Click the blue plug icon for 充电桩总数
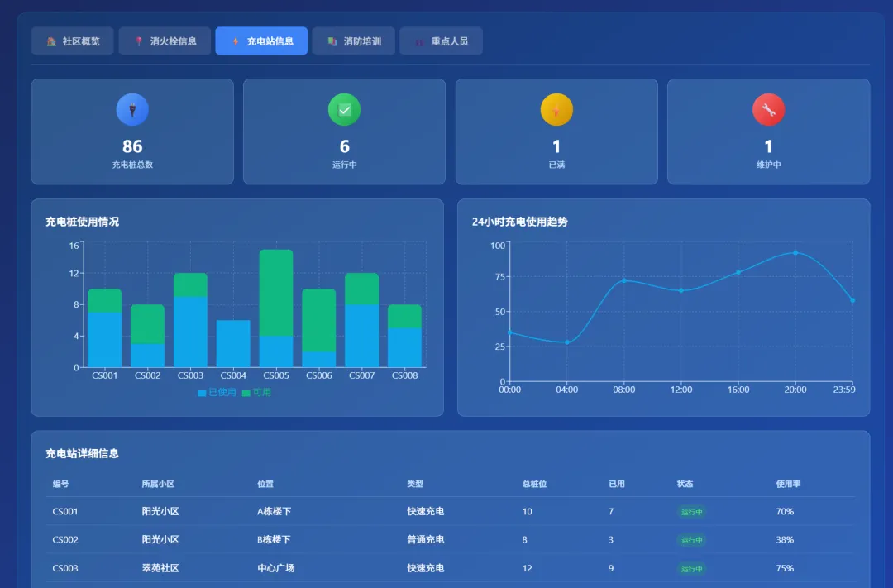Image resolution: width=893 pixels, height=588 pixels. 132,109
